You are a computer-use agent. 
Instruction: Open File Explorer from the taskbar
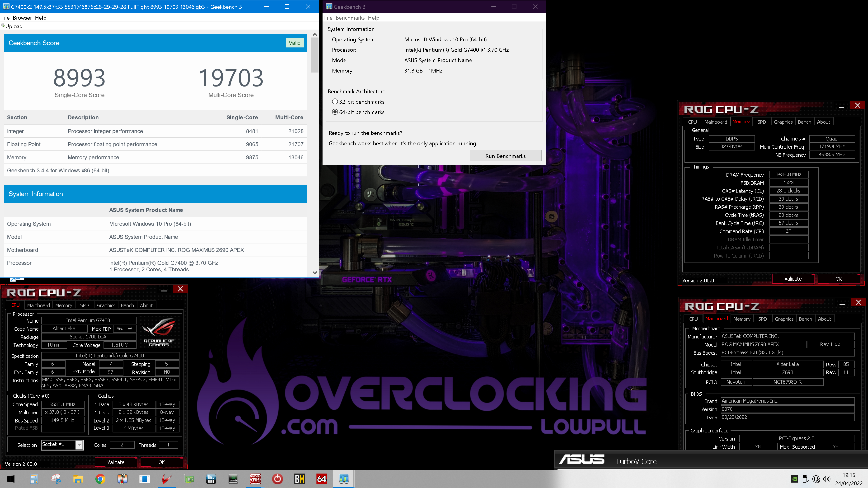(78, 479)
